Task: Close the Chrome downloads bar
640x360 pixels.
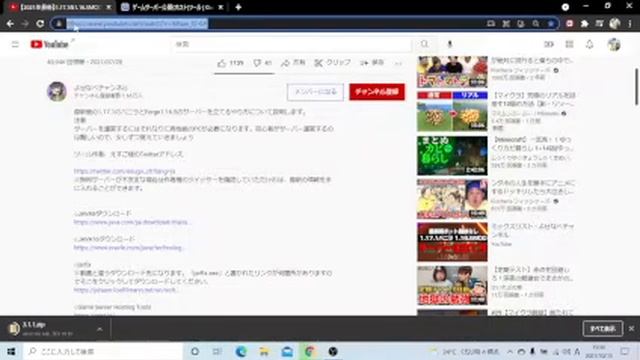Action: tap(631, 329)
